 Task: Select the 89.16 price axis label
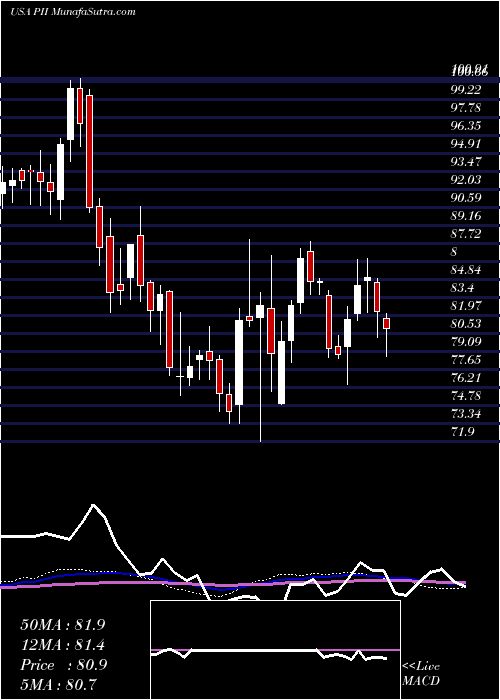tap(466, 216)
